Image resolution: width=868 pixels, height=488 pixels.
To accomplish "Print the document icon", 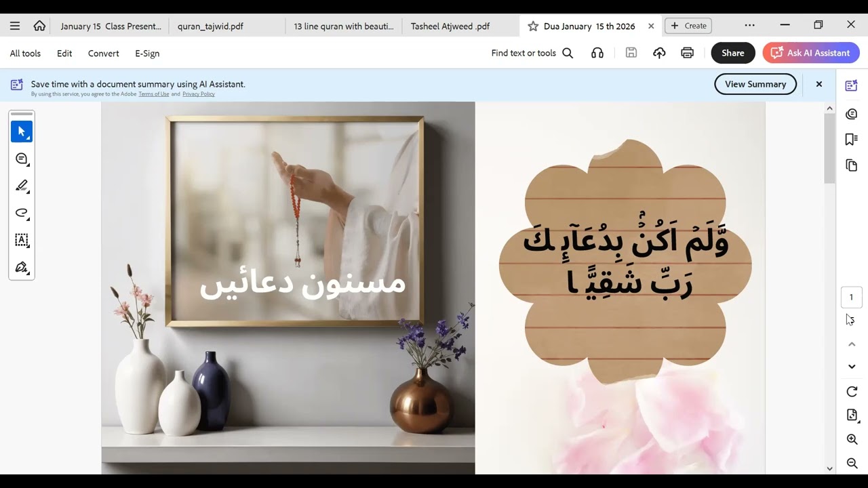I will (x=688, y=53).
